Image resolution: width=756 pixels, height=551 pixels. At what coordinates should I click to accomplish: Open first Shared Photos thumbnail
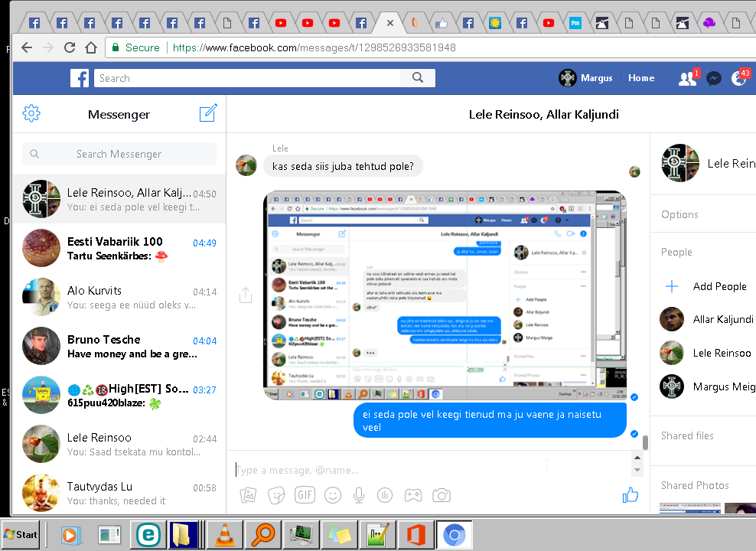pos(690,508)
